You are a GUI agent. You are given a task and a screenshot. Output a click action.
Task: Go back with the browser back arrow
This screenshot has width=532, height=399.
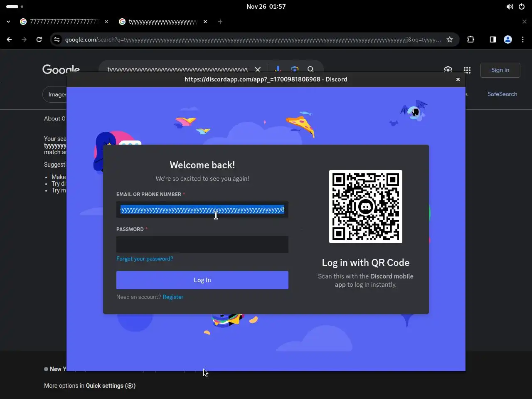[x=9, y=39]
